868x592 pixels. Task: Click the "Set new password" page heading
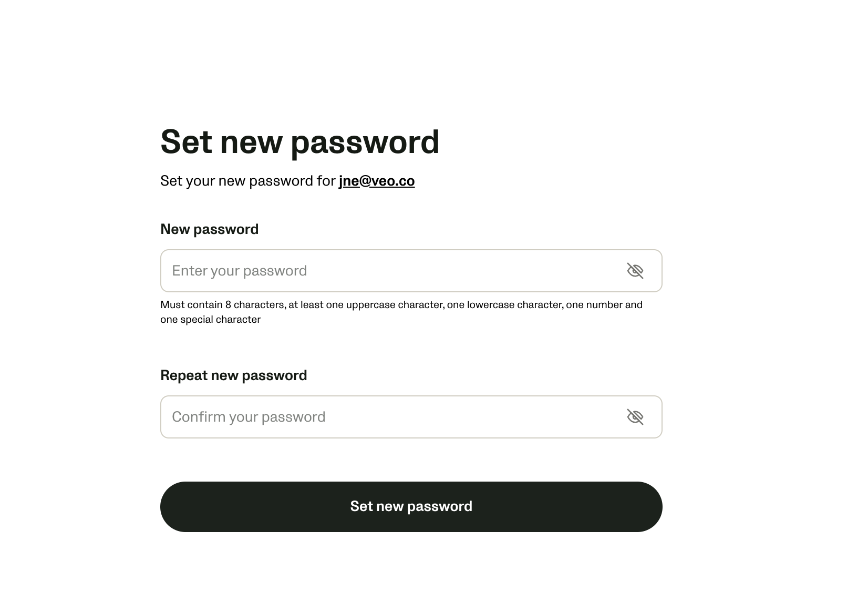pos(299,142)
